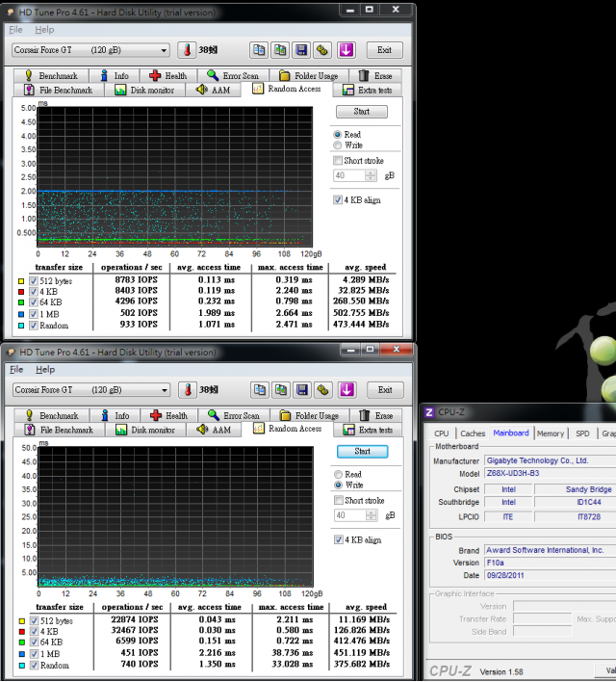Switch to CPU tab in CPU-Z
The height and width of the screenshot is (682, 616).
(x=441, y=433)
